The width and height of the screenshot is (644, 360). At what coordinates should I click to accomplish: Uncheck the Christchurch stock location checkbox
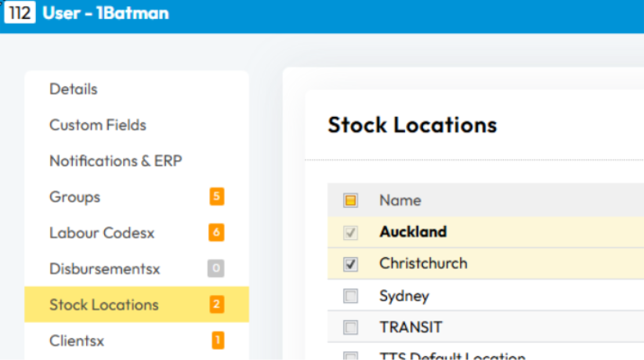point(350,264)
